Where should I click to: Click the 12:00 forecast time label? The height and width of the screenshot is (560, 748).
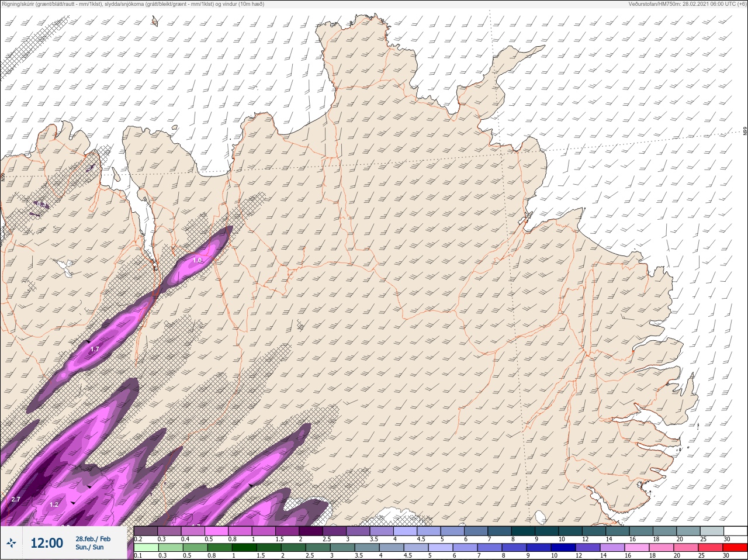pyautogui.click(x=46, y=543)
